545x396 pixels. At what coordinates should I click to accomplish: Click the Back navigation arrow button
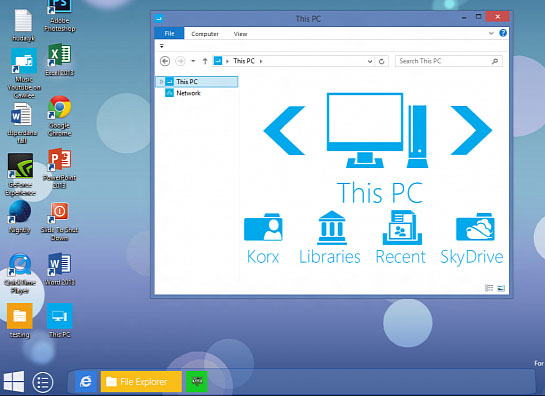pos(165,61)
